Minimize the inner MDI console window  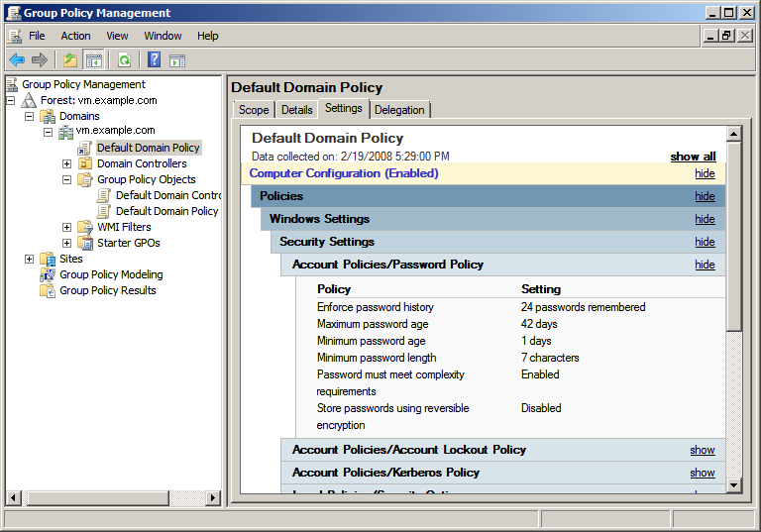[x=711, y=36]
